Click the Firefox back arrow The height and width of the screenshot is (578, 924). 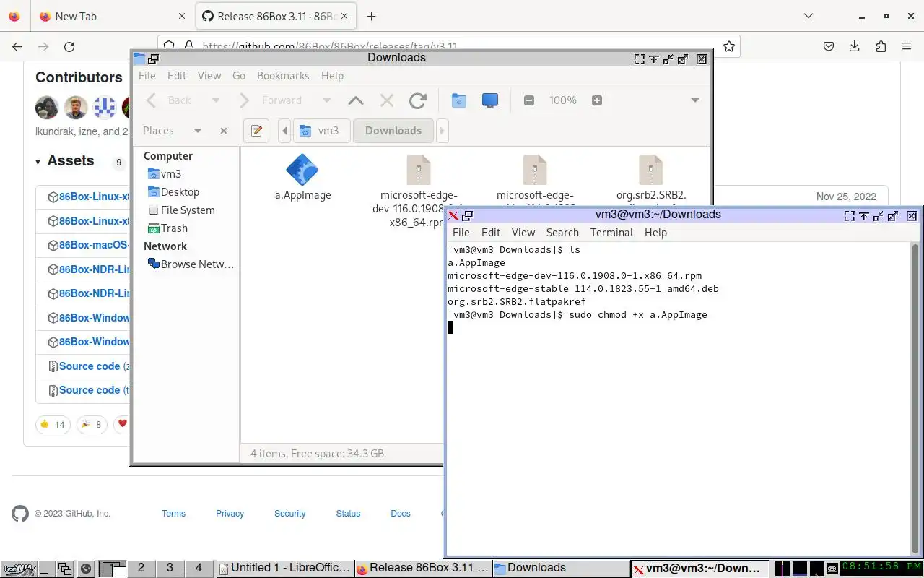click(x=17, y=46)
